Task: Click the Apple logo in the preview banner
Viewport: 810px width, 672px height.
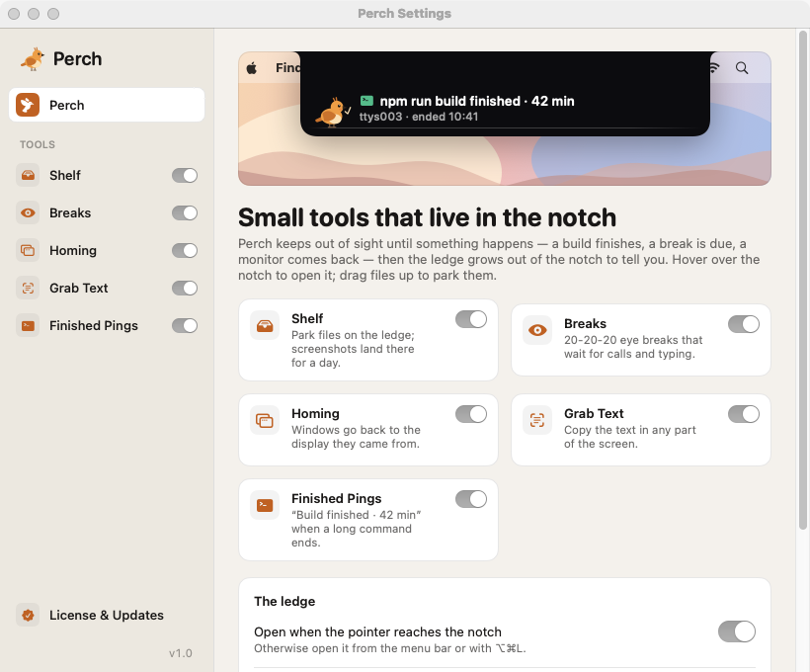Action: 252,68
